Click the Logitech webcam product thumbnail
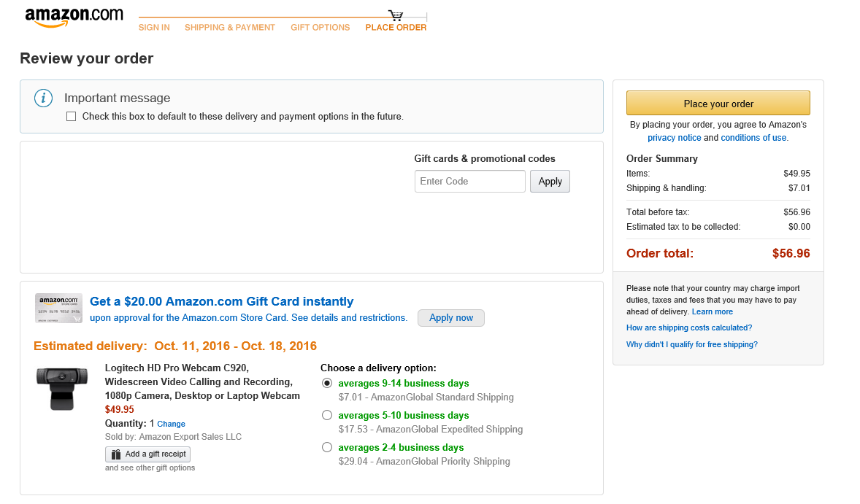This screenshot has height=504, width=860. (x=63, y=387)
